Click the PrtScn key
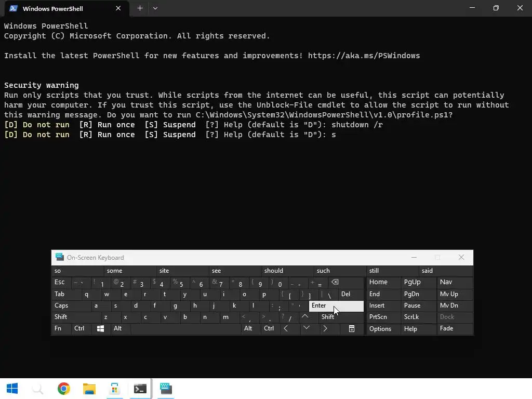Viewport: 532px width, 399px height. tap(383, 317)
